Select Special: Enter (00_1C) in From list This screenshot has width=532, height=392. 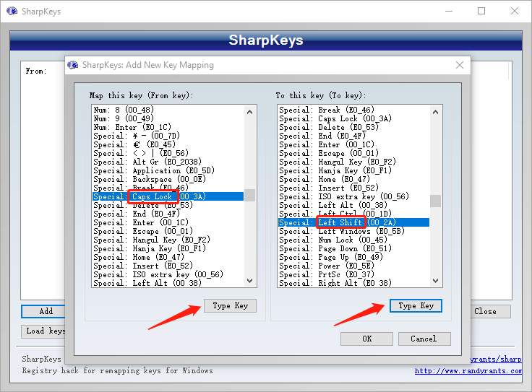168,222
